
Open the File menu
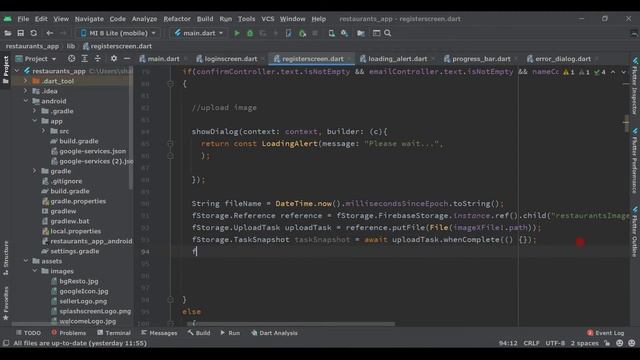point(23,19)
